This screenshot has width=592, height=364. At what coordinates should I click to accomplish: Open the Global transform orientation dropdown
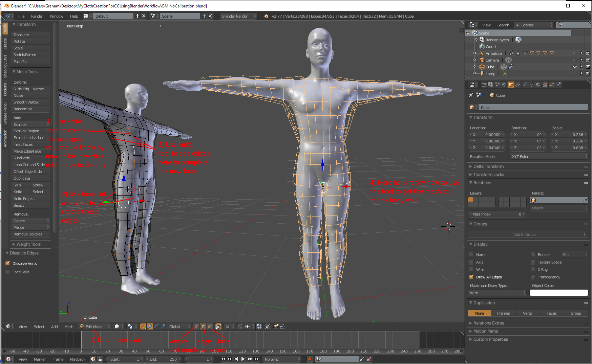179,326
